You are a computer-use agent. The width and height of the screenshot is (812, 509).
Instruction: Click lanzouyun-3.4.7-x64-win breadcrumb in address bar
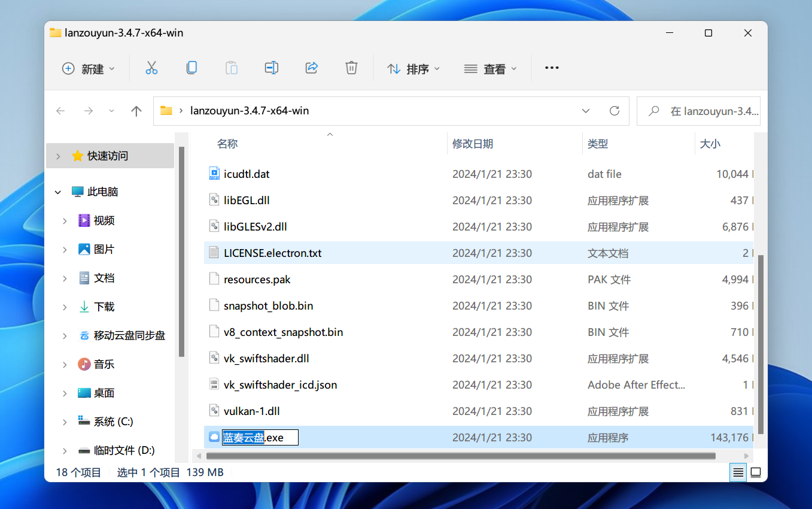pos(250,111)
